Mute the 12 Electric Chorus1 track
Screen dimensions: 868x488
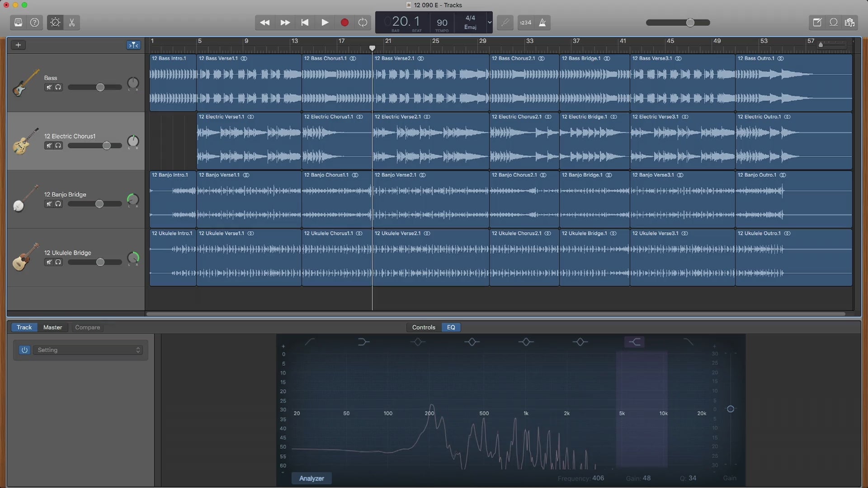(49, 145)
